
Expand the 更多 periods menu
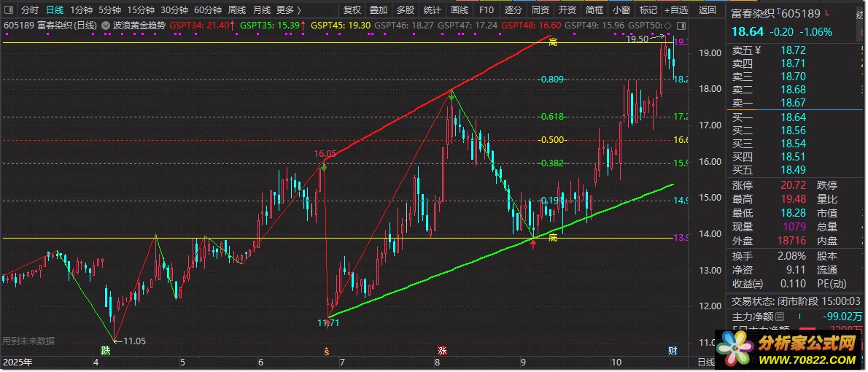point(289,10)
